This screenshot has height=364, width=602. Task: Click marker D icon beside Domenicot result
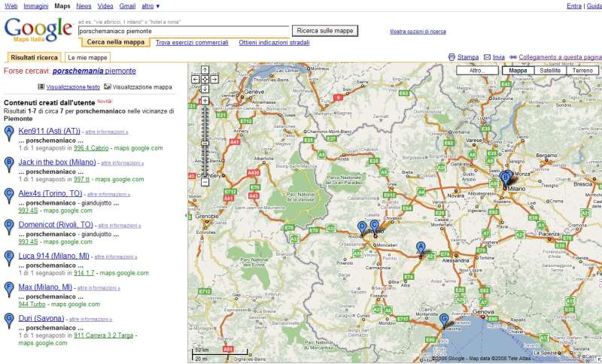tap(9, 227)
